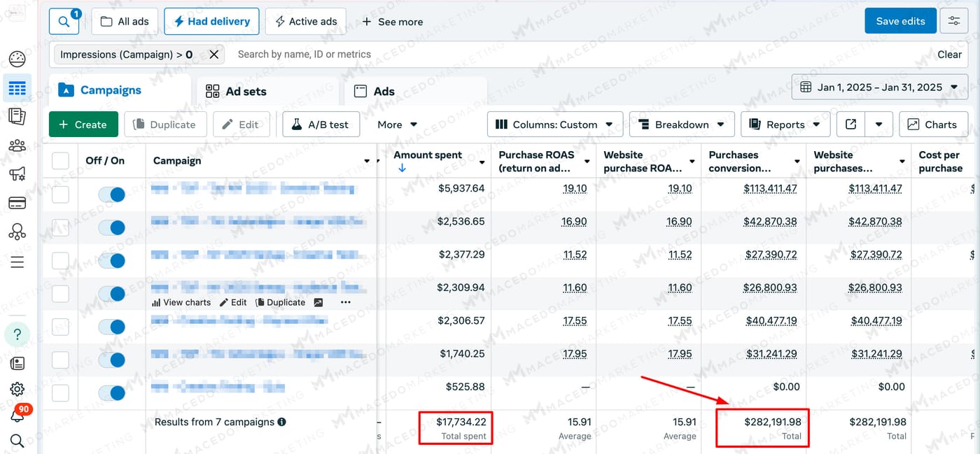Select the Campaigns table icon in sidebar
The width and height of the screenshot is (980, 454).
click(17, 88)
